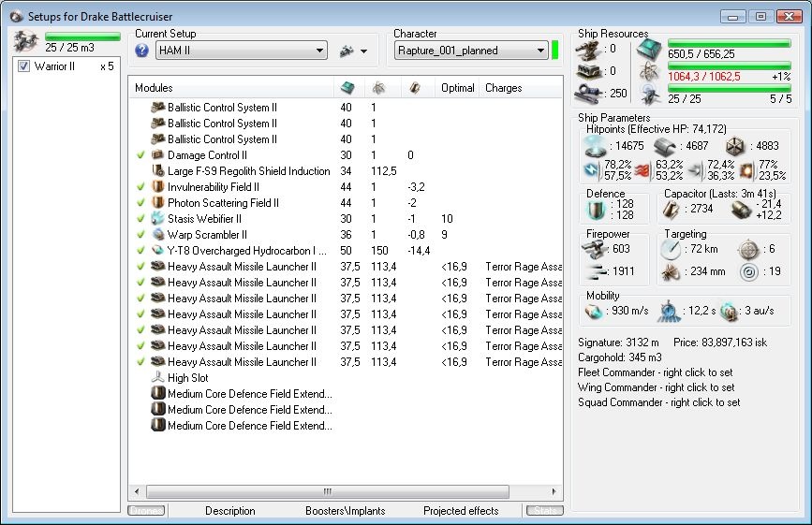Switch to the Drones tab
Image resolution: width=812 pixels, height=525 pixels.
coord(146,511)
